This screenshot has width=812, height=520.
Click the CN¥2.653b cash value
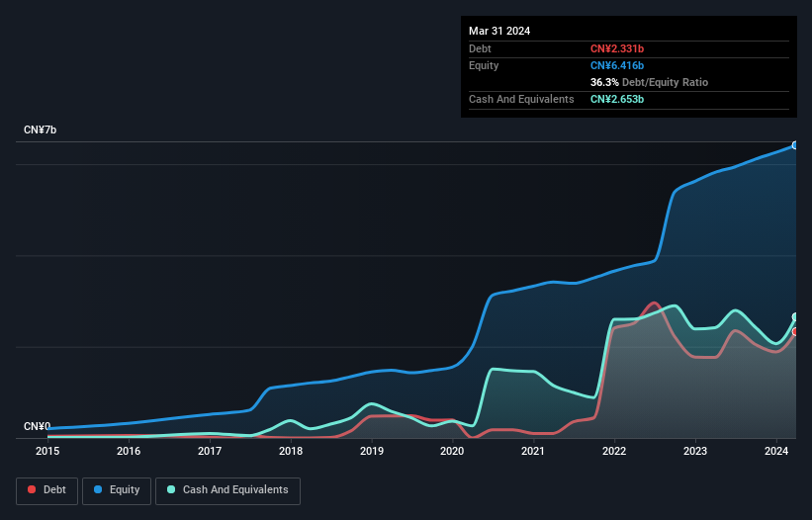(x=617, y=99)
